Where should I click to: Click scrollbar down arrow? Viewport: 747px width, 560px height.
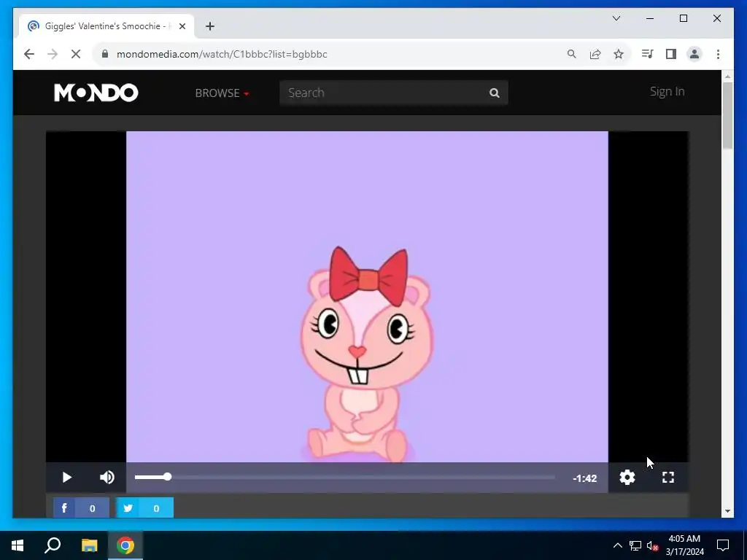727,511
